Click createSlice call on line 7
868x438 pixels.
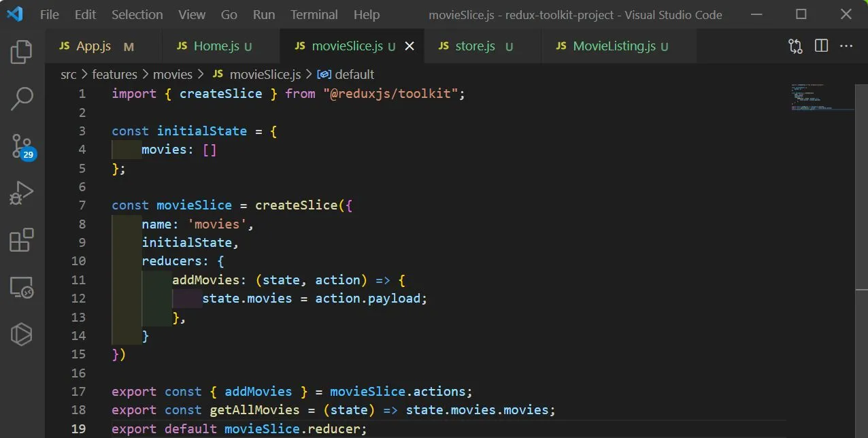coord(297,205)
